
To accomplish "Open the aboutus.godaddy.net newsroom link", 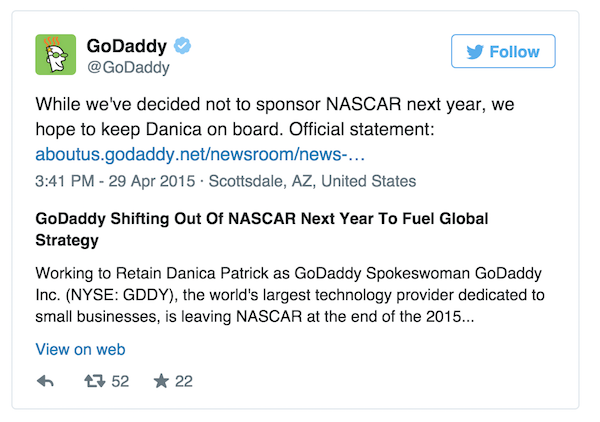I will point(200,154).
